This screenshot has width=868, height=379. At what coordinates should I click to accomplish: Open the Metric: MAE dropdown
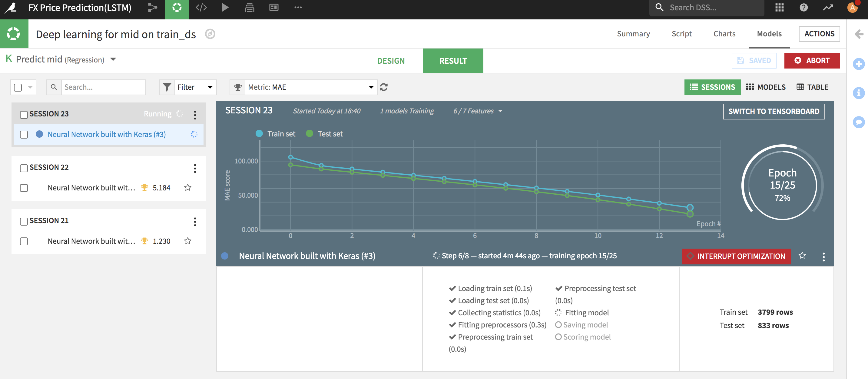tap(311, 87)
